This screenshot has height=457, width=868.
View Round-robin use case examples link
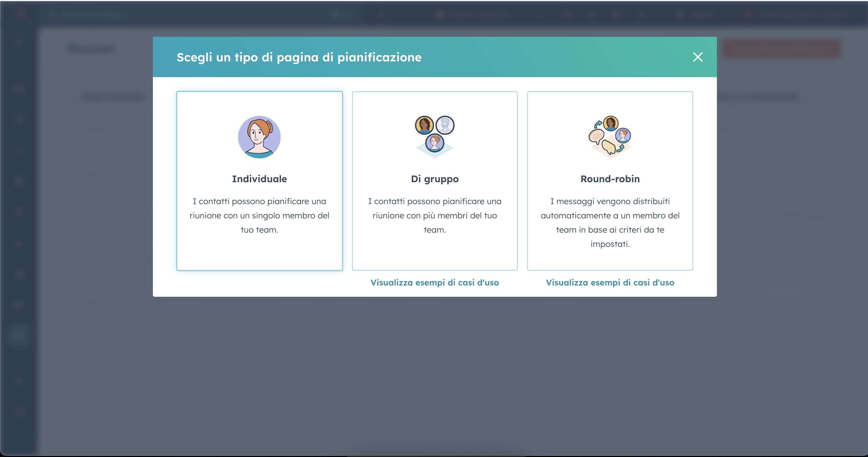[x=610, y=282]
